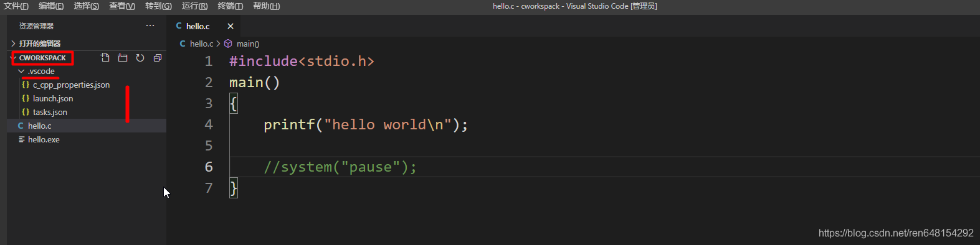Place cursor on the main() line

254,82
